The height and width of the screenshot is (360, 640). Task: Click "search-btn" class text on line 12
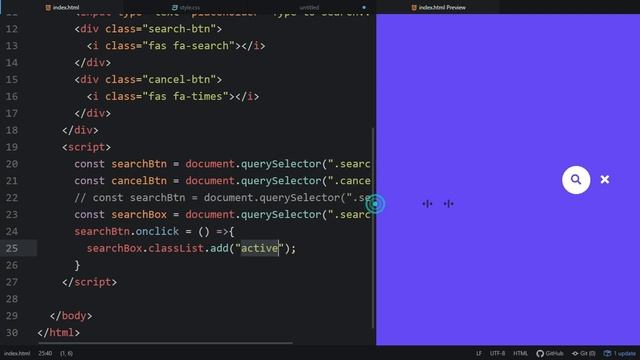coord(179,29)
